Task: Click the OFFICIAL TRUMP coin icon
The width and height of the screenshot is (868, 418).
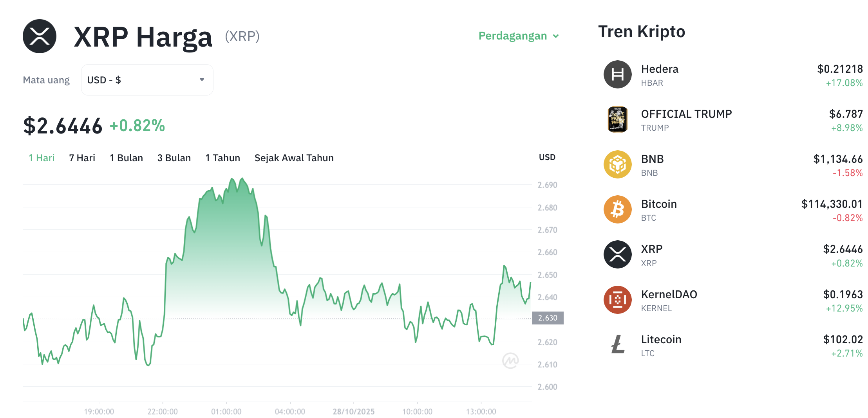Action: [x=617, y=119]
